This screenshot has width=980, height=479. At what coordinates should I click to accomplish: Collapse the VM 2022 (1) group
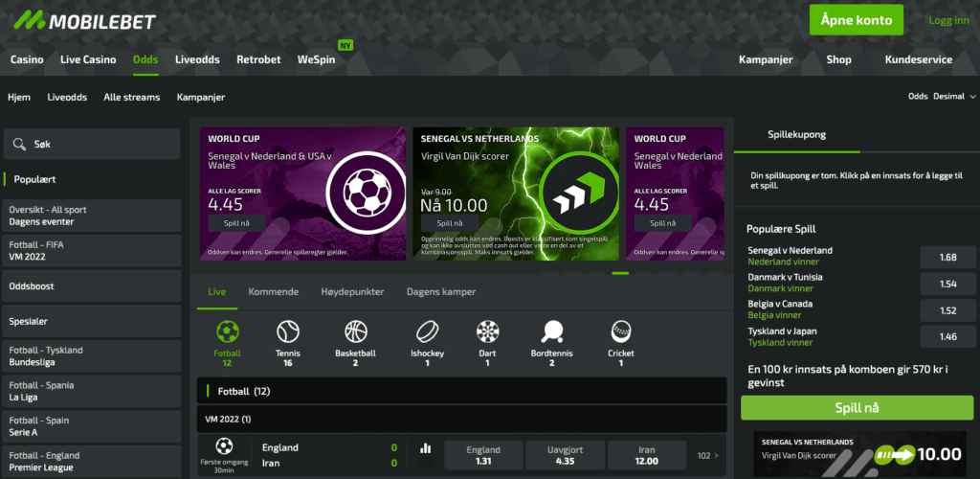(x=462, y=419)
